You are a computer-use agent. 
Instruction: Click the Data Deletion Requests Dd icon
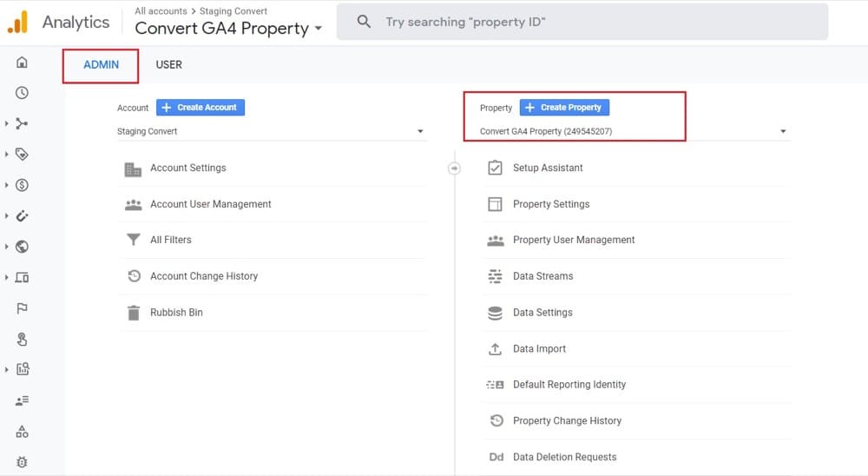(496, 457)
